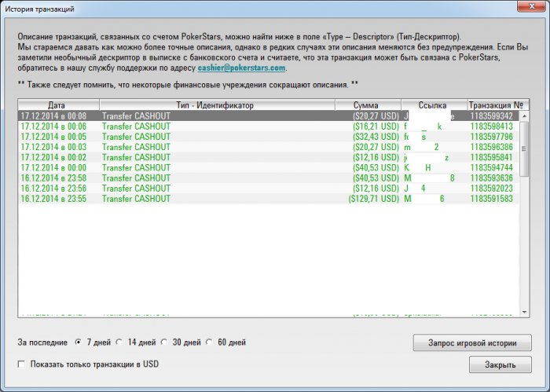The height and width of the screenshot is (392, 550).
Task: Enable show only USD transactions checkbox
Action: coord(21,365)
